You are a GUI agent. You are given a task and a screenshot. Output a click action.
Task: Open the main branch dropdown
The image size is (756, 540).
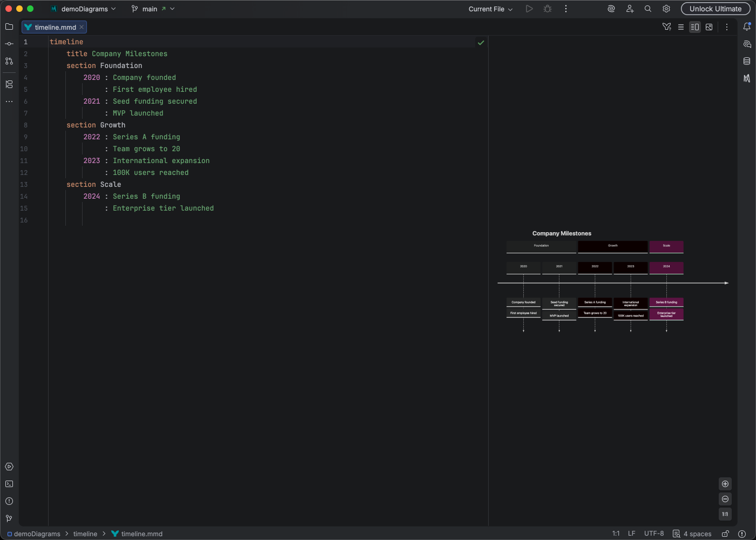[x=153, y=9]
